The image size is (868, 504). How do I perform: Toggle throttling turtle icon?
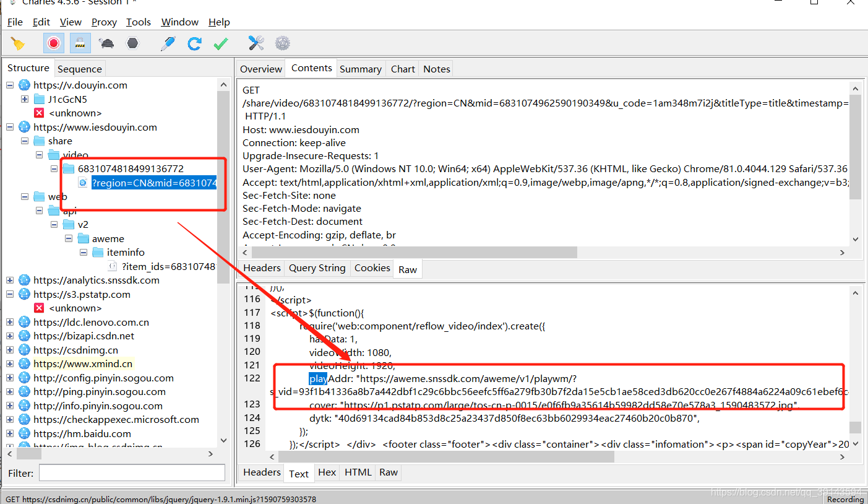tap(106, 43)
